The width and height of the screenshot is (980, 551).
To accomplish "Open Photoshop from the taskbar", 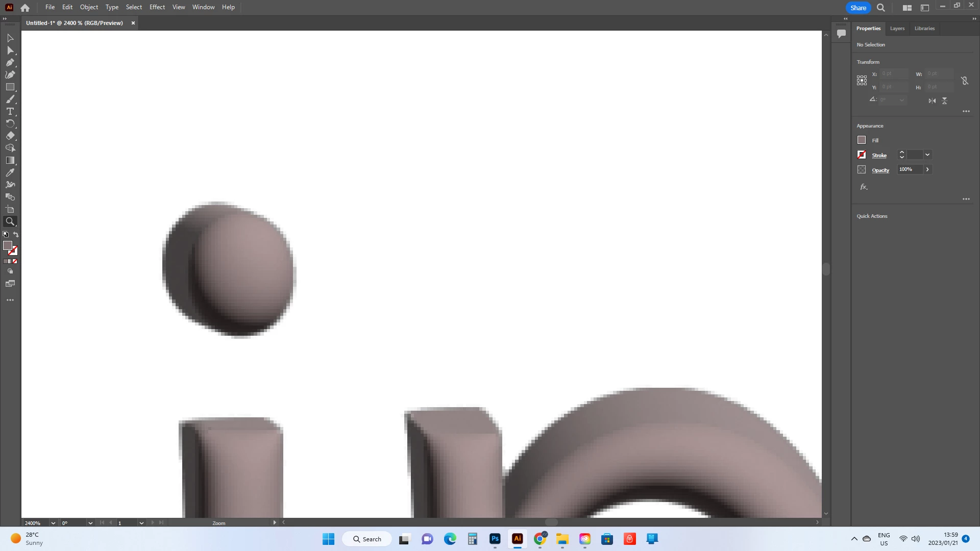I will (x=495, y=539).
